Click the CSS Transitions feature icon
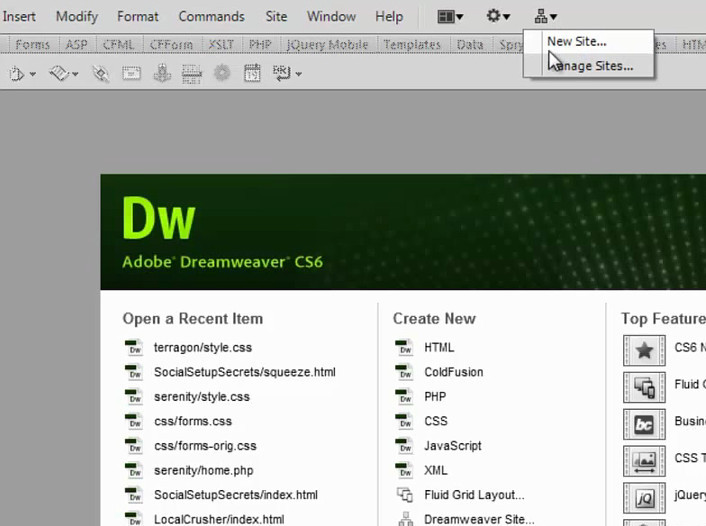 pyautogui.click(x=644, y=461)
